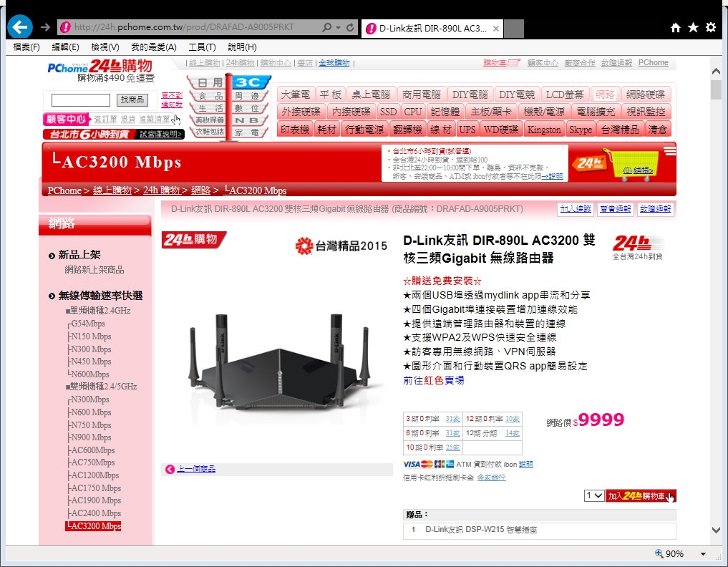The image size is (728, 567).
Task: Select the 3C category tab
Action: (249, 82)
